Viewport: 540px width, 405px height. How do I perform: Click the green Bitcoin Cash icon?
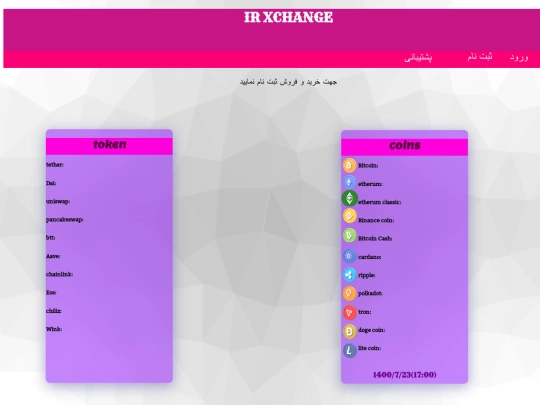(x=349, y=236)
